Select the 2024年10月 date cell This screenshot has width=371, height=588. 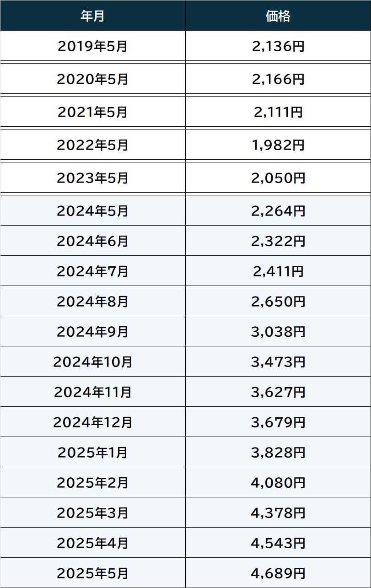(x=93, y=361)
